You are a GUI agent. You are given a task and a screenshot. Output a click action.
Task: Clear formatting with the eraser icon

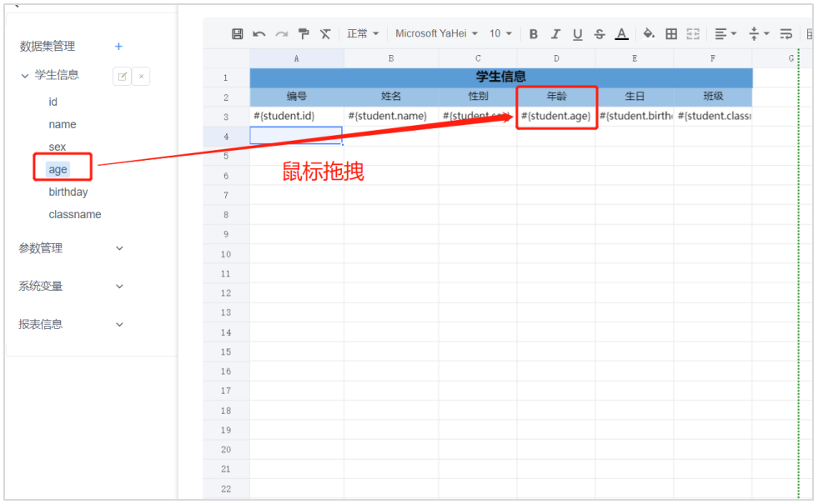pos(325,34)
